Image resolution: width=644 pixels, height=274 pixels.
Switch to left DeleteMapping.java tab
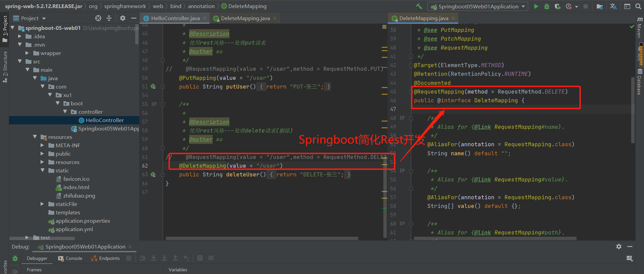[x=245, y=18]
